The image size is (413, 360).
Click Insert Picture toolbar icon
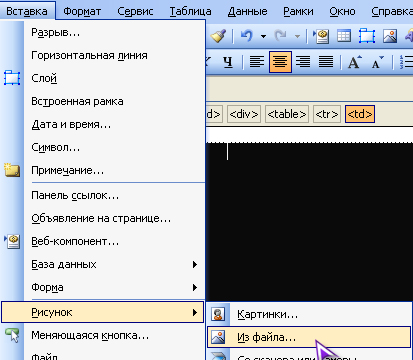(390, 36)
